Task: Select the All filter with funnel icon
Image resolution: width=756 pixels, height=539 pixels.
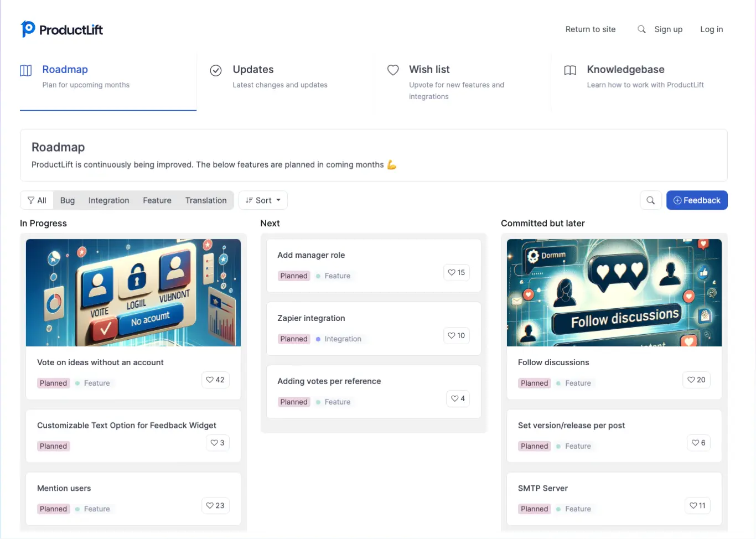Action: click(37, 200)
